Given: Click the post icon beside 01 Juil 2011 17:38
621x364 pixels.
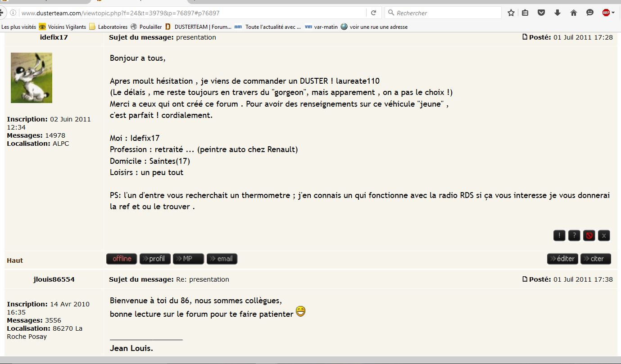Looking at the screenshot, I should [x=525, y=279].
